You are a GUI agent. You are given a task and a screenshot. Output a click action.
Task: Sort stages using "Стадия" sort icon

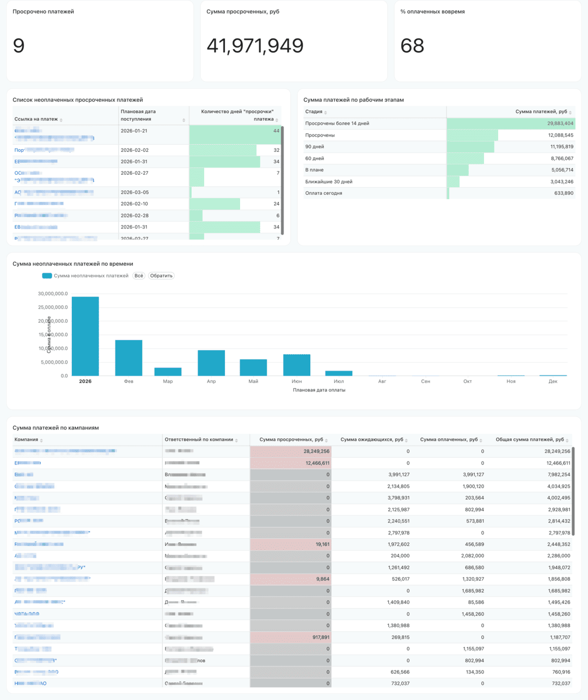point(326,112)
